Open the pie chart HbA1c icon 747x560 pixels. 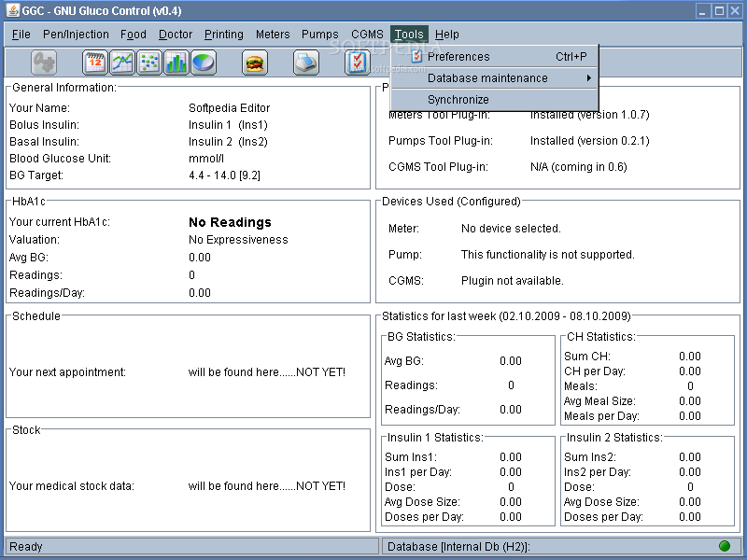pyautogui.click(x=204, y=63)
